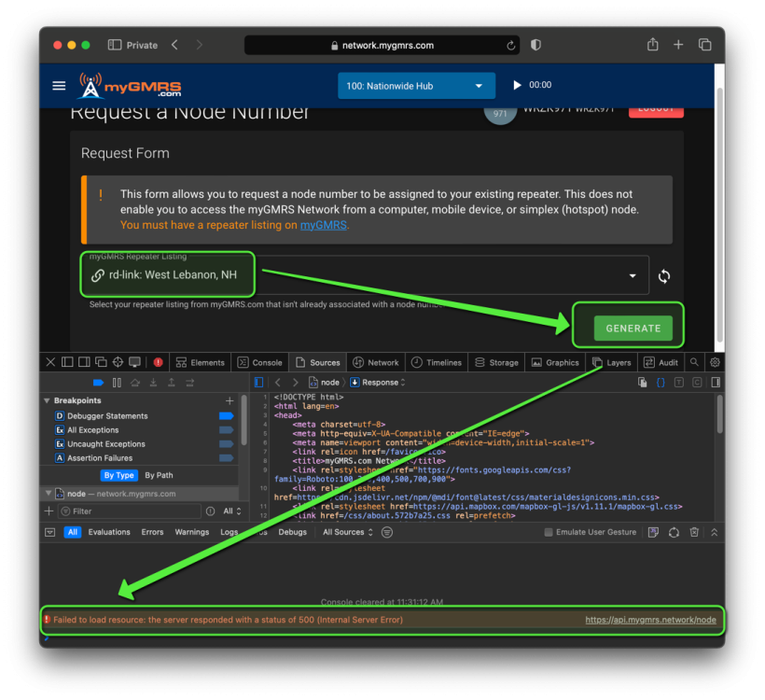Viewport: 765px width, 700px height.
Task: Play the audio stream at 00:00
Action: tap(518, 86)
